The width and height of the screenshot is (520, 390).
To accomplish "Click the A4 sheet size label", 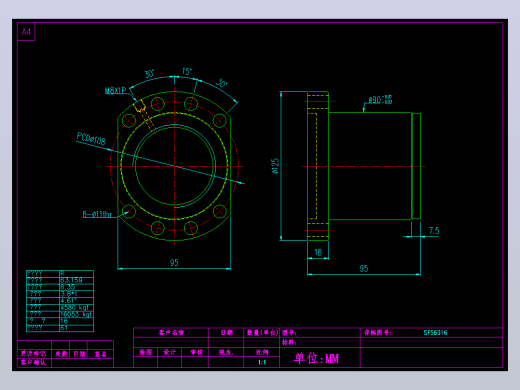I will (x=26, y=32).
